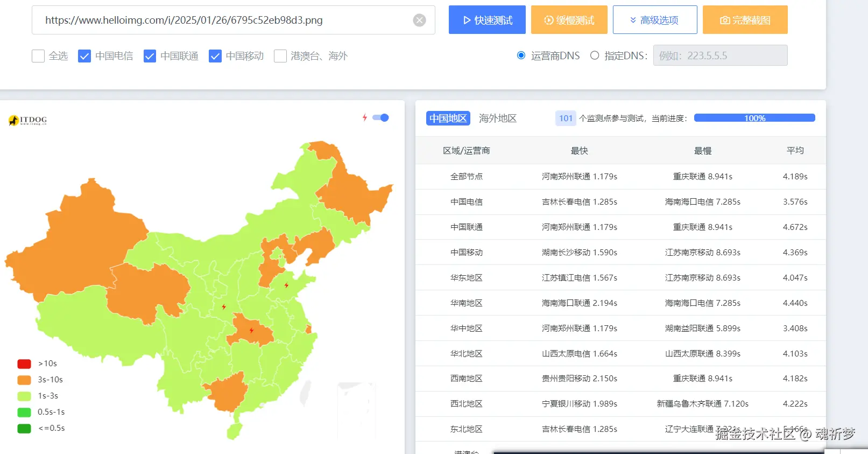Image resolution: width=868 pixels, height=454 pixels.
Task: Click the 中国联通 row in the table
Action: pos(620,227)
